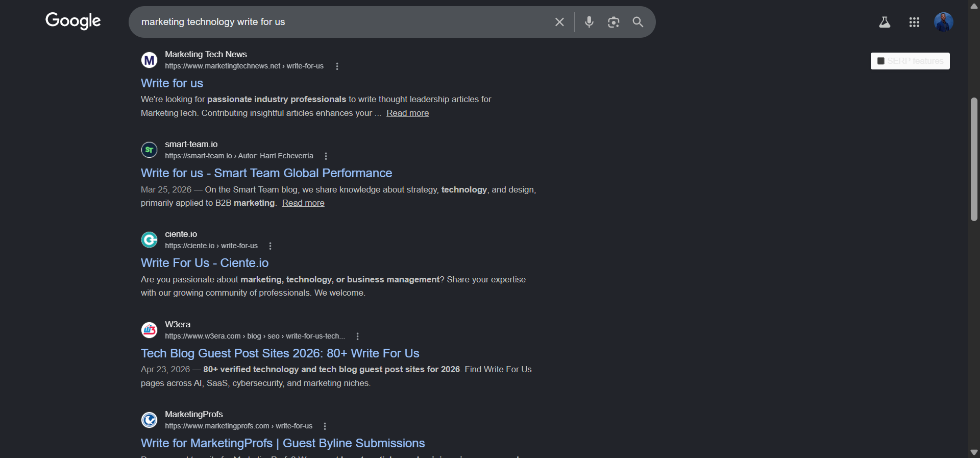980x458 pixels.
Task: Focus the search box with the query
Action: point(342,22)
